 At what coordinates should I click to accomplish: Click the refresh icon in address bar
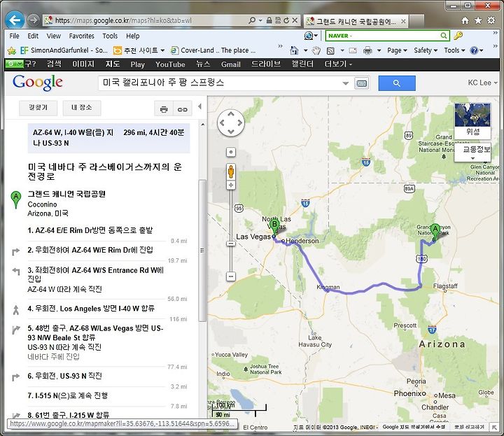[286, 20]
